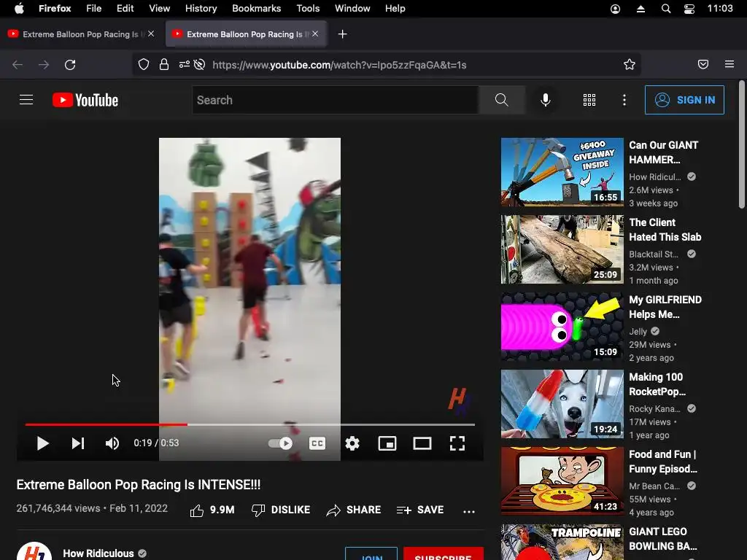Image resolution: width=747 pixels, height=560 pixels.
Task: Switch to theater mode
Action: [422, 443]
